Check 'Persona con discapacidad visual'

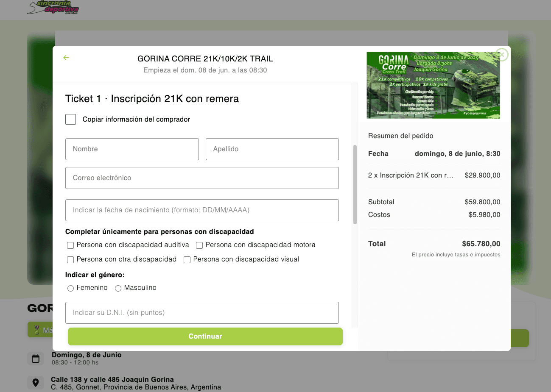pyautogui.click(x=187, y=259)
